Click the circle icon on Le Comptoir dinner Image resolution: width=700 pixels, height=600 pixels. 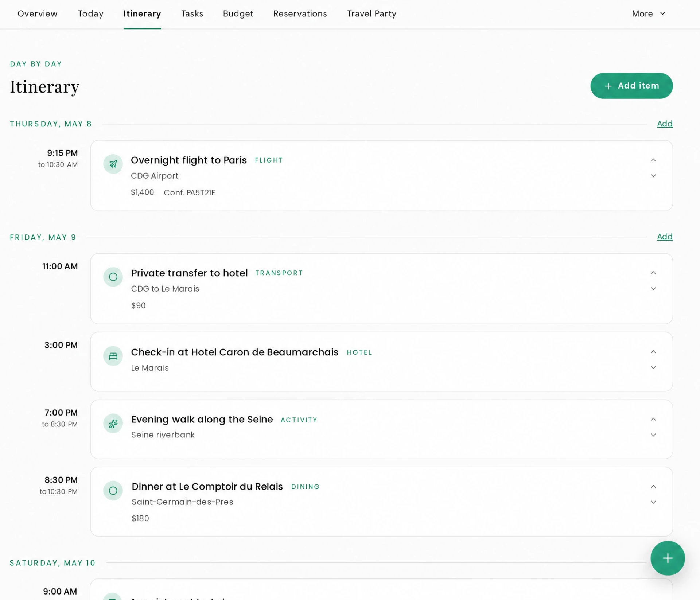113,491
